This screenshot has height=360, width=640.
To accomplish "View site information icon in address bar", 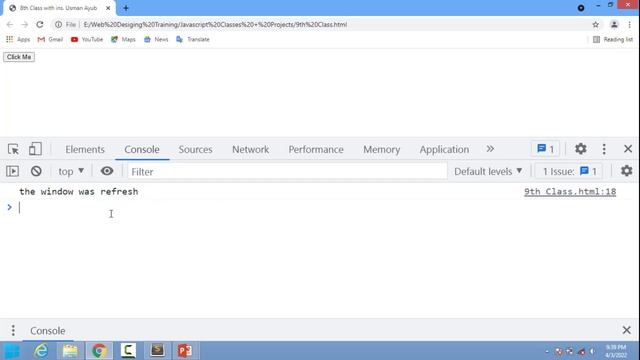I will click(x=58, y=24).
